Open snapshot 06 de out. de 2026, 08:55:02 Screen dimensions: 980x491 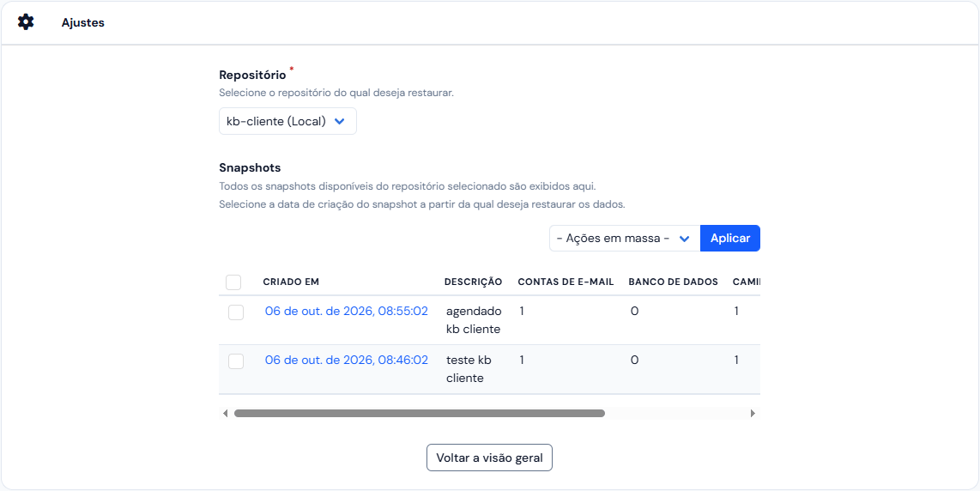coord(346,311)
